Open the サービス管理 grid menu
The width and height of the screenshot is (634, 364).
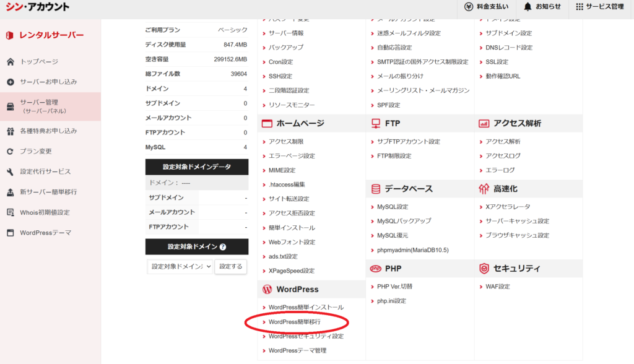(x=580, y=7)
